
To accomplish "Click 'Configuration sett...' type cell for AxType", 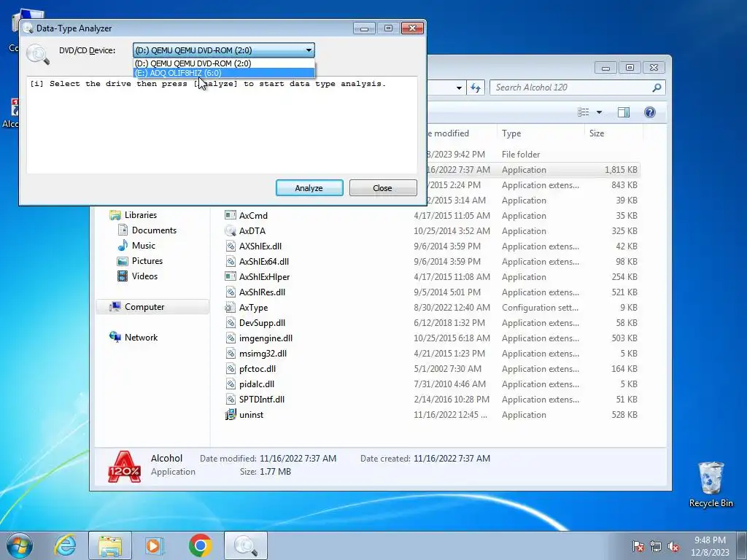I will (x=540, y=308).
